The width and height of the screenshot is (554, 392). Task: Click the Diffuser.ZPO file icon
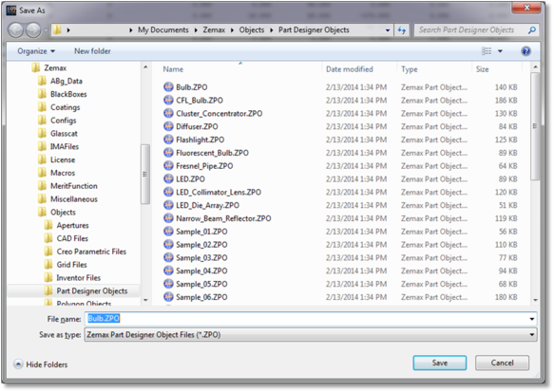click(x=168, y=126)
